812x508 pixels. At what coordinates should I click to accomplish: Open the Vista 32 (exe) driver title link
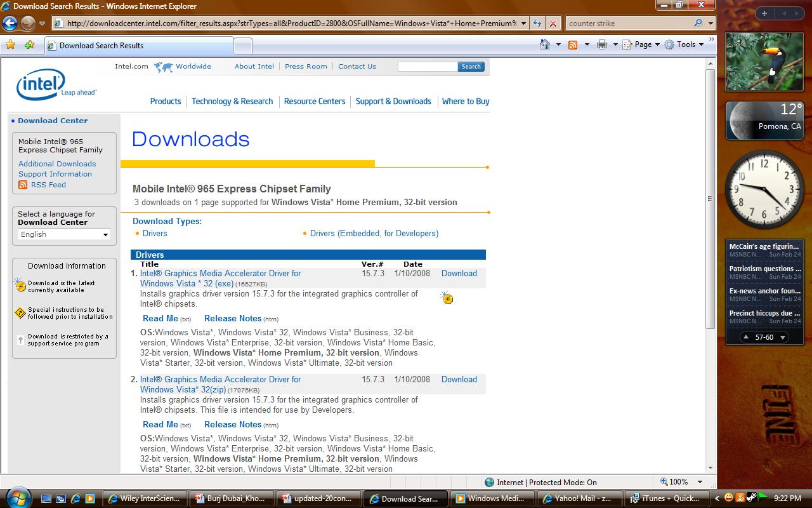click(x=220, y=278)
